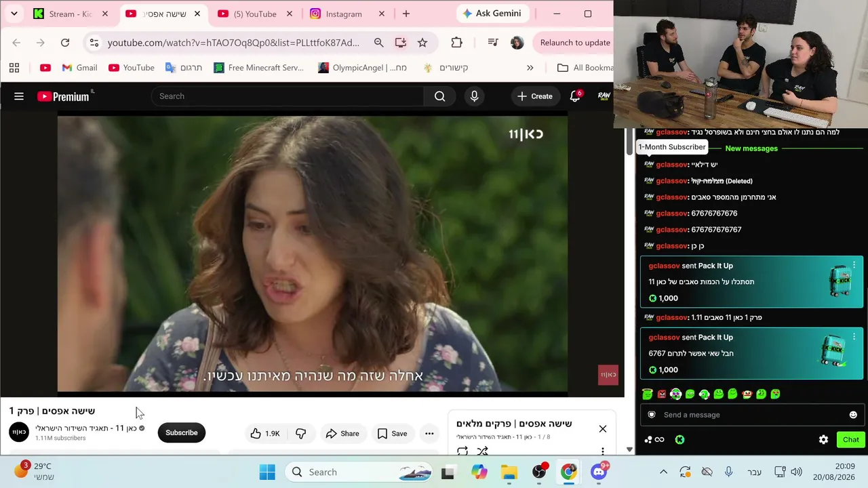Click the Send a message chat field

tap(751, 415)
